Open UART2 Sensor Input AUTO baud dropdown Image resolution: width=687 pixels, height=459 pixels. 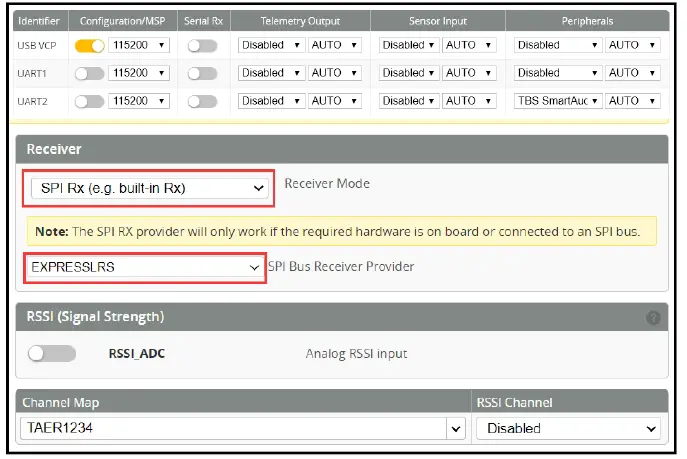[469, 101]
